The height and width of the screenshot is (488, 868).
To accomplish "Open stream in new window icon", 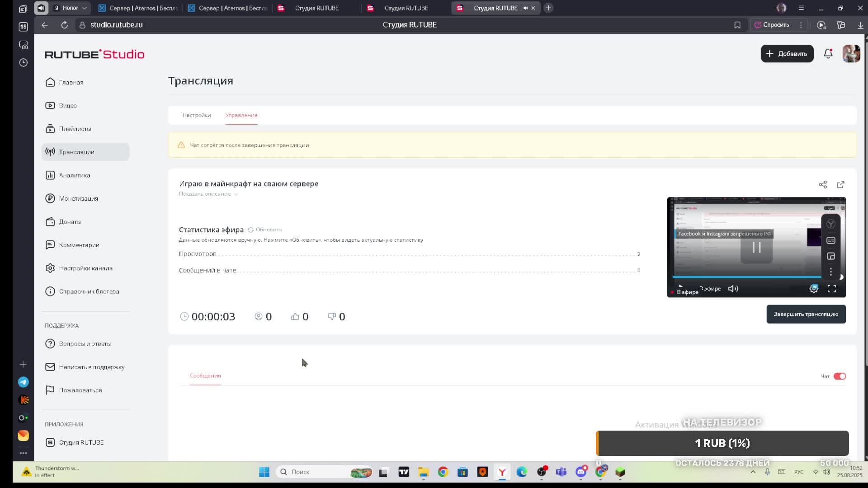I will [840, 184].
